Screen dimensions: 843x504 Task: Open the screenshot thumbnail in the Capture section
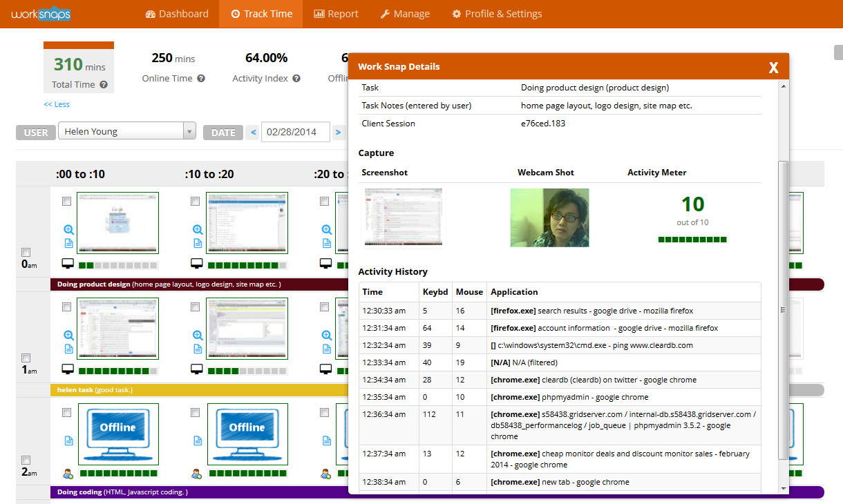(404, 217)
